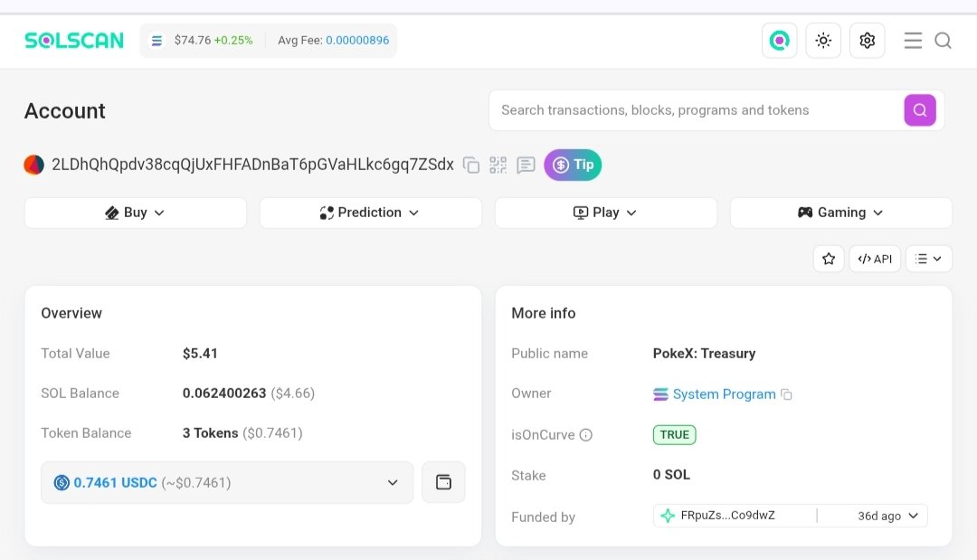The width and height of the screenshot is (977, 560).
Task: Click the full account address text
Action: pos(252,165)
